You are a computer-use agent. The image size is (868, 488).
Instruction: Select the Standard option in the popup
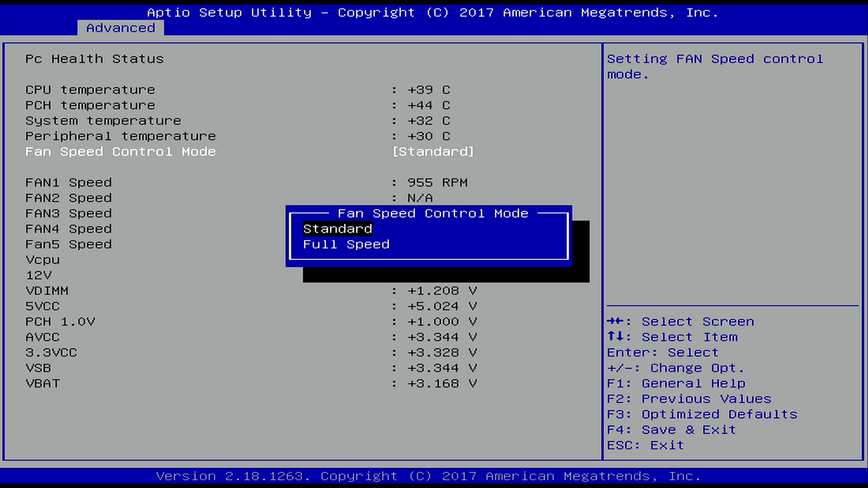[x=337, y=229]
